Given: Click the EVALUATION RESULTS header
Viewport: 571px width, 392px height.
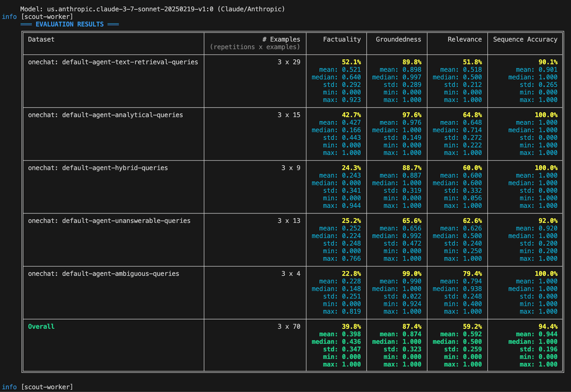Looking at the screenshot, I should [69, 24].
